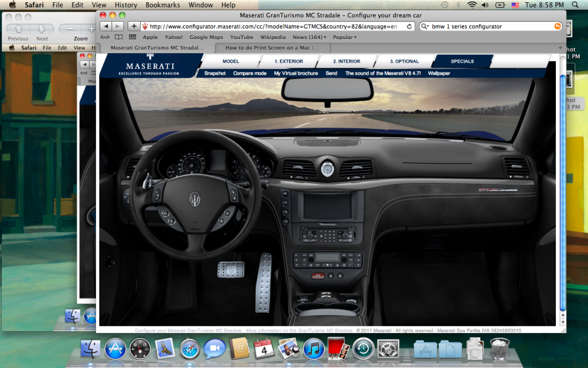This screenshot has width=588, height=368.
Task: Click the US flag input menu
Action: [x=515, y=5]
